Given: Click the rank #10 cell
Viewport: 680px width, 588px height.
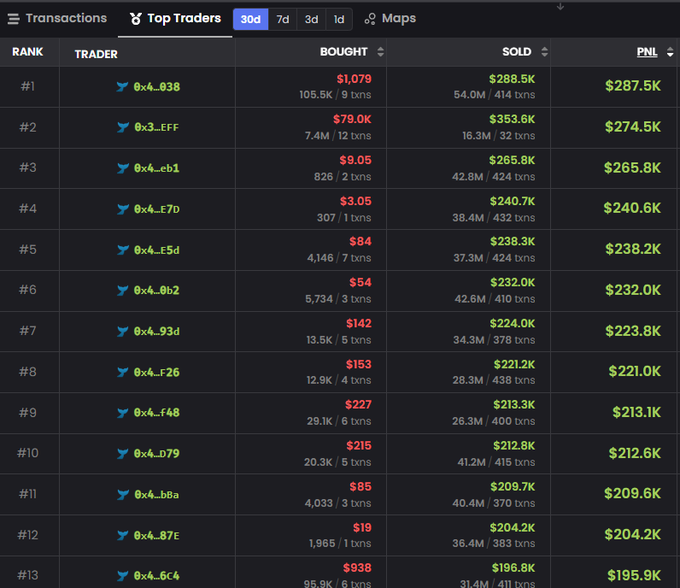Looking at the screenshot, I should tap(28, 453).
